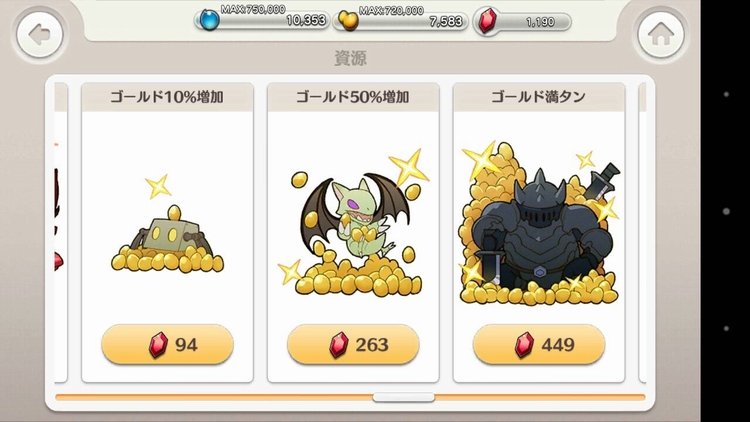
Task: Open the ゴールド50%増加 card header
Action: click(x=353, y=97)
